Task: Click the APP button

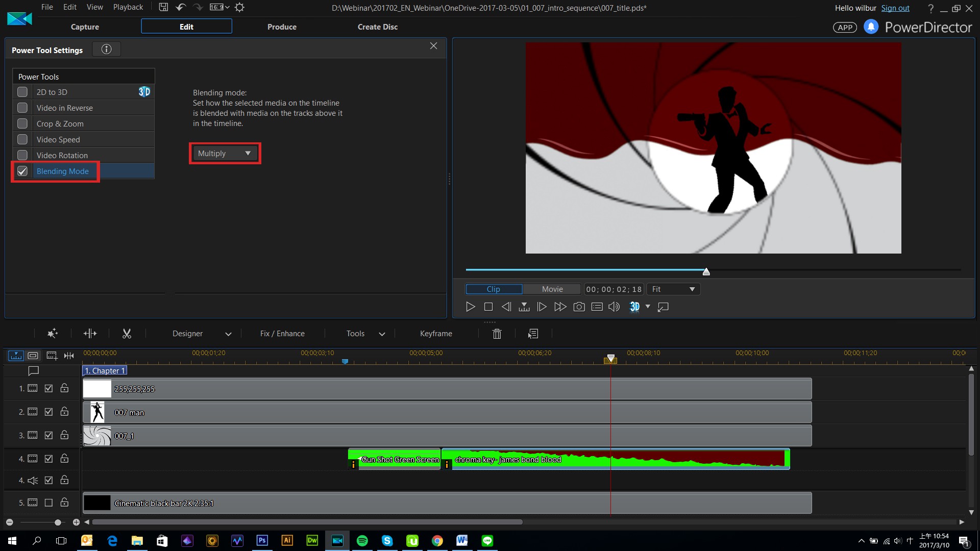Action: pyautogui.click(x=845, y=28)
